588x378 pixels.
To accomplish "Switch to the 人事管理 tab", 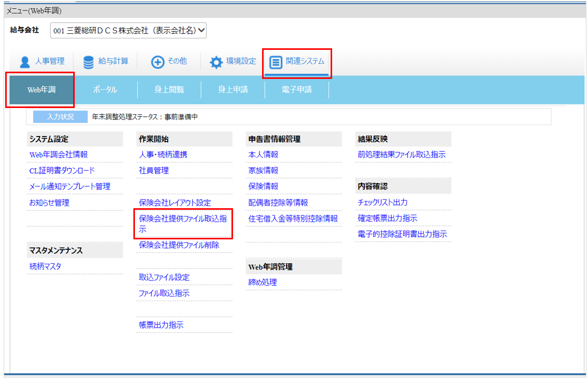I will pos(42,61).
